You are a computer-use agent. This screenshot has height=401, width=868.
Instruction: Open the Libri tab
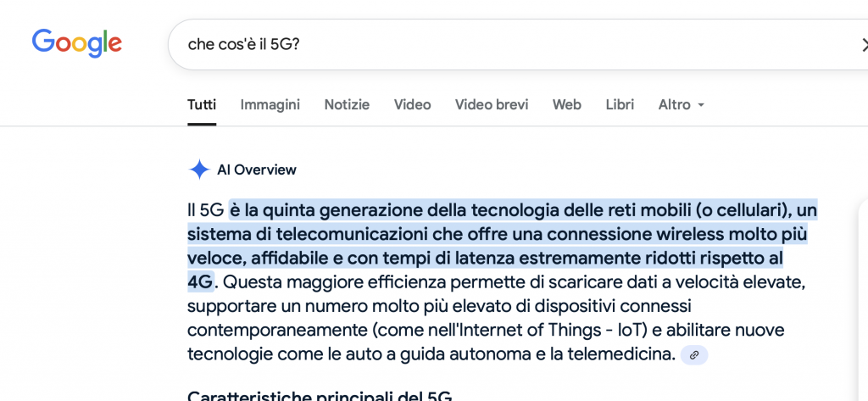click(620, 104)
